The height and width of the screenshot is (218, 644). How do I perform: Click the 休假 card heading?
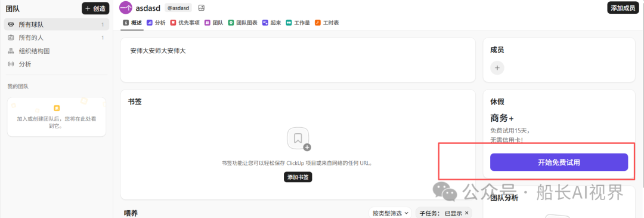pos(497,101)
